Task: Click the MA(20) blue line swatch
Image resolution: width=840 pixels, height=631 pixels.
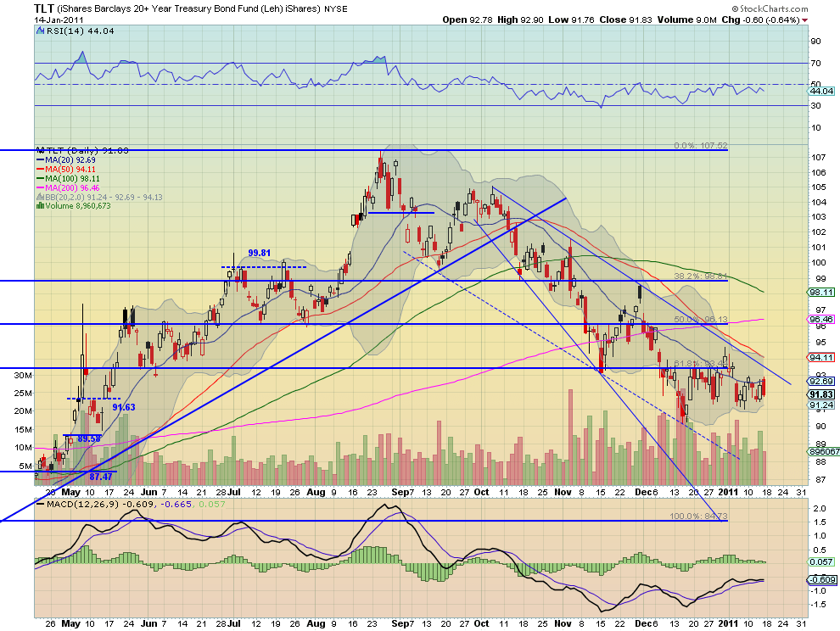Action: coord(40,160)
